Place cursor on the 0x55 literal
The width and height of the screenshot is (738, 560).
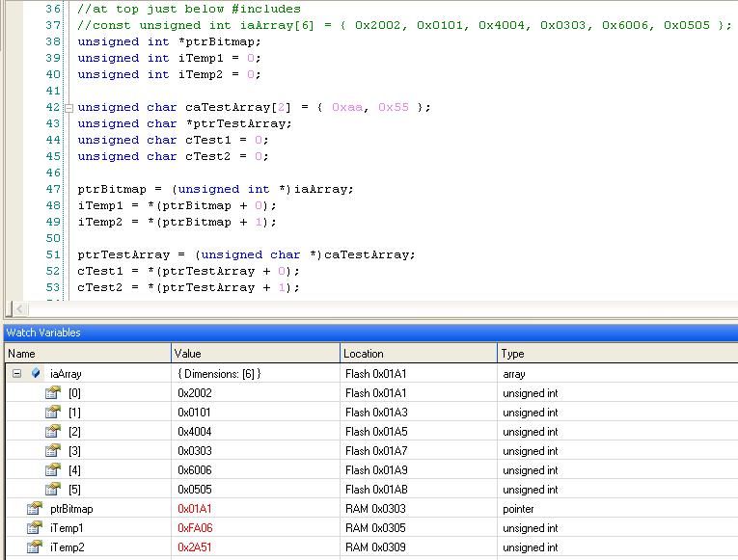[394, 107]
